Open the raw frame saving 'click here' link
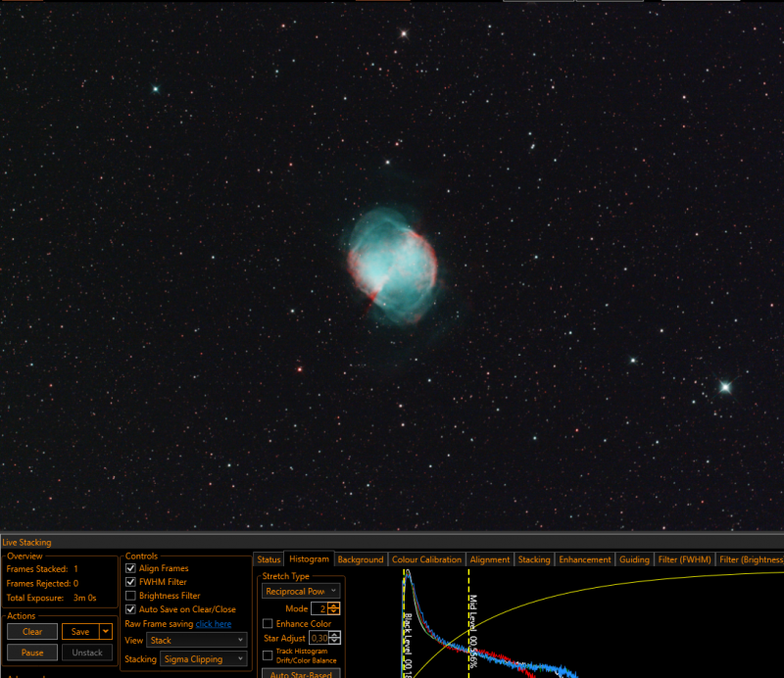The width and height of the screenshot is (784, 678). [x=214, y=624]
